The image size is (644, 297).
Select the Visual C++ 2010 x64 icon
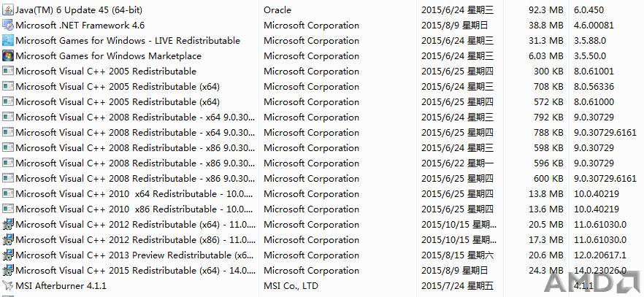8,193
